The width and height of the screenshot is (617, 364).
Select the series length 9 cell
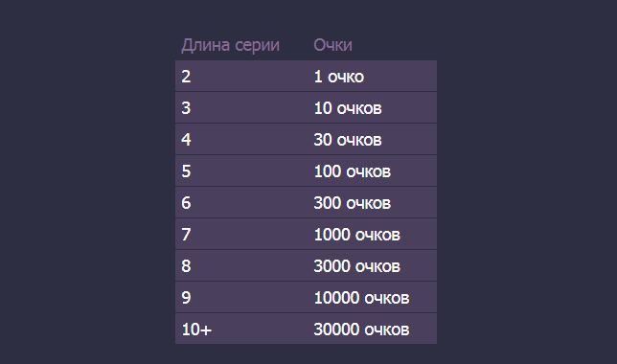[241, 298]
